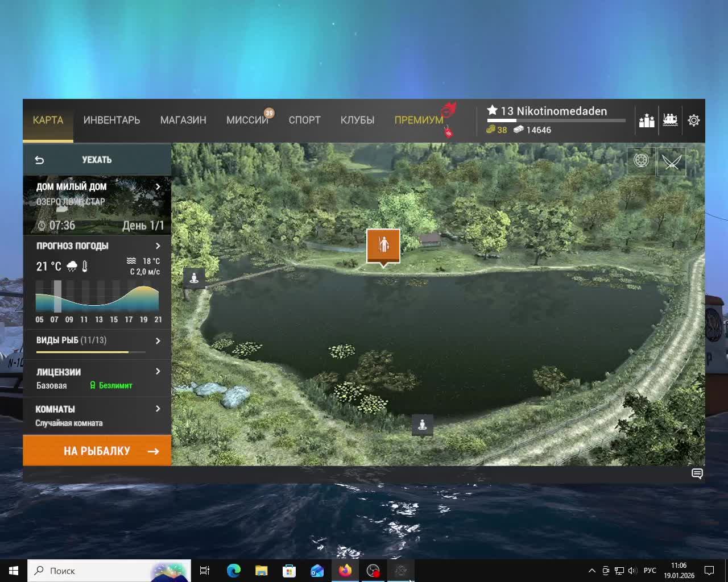Click the 14646 silver balance value
Image resolution: width=728 pixels, height=582 pixels.
[x=539, y=130]
